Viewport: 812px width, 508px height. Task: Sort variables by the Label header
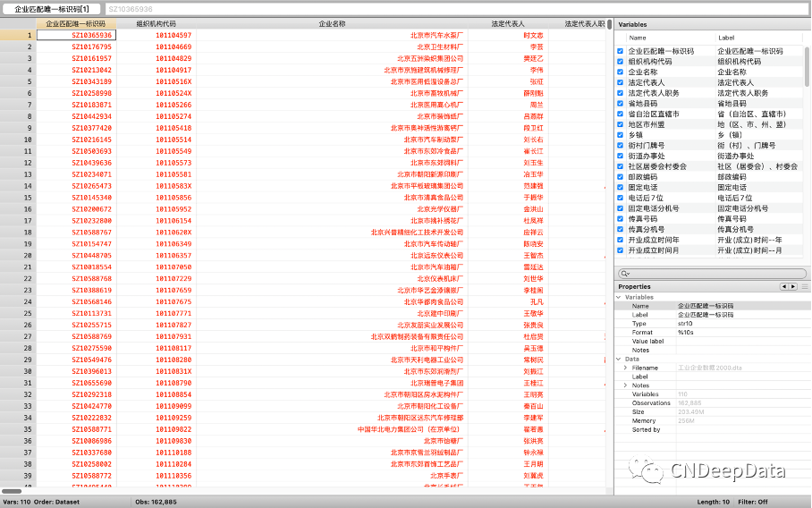click(726, 38)
